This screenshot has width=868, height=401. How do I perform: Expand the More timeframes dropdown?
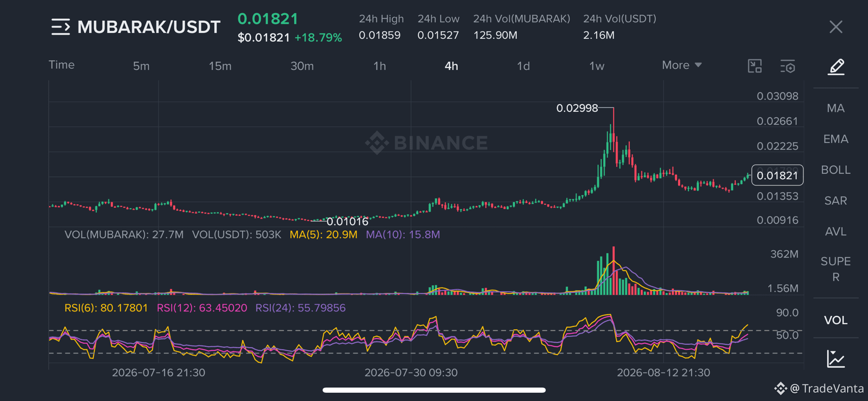[682, 65]
